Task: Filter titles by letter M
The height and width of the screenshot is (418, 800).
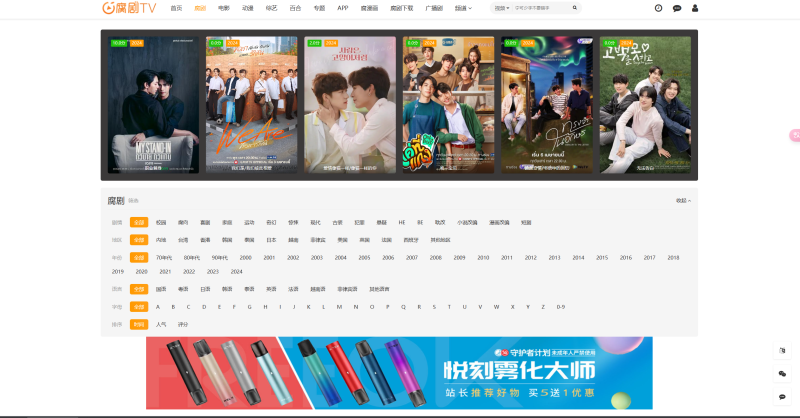Action: pyautogui.click(x=340, y=307)
